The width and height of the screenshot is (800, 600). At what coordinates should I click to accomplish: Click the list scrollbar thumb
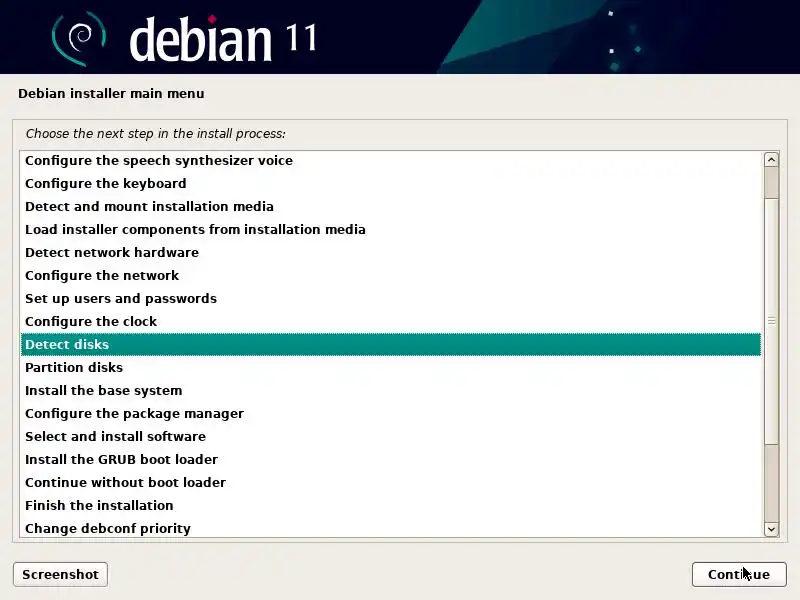pyautogui.click(x=771, y=321)
